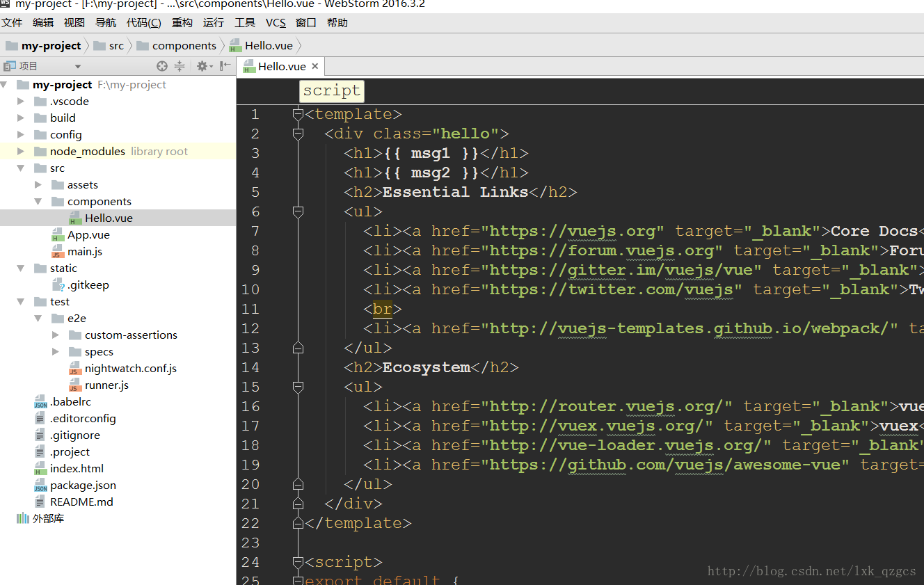Collapse the e2e folder arrow
The height and width of the screenshot is (585, 924).
point(38,319)
